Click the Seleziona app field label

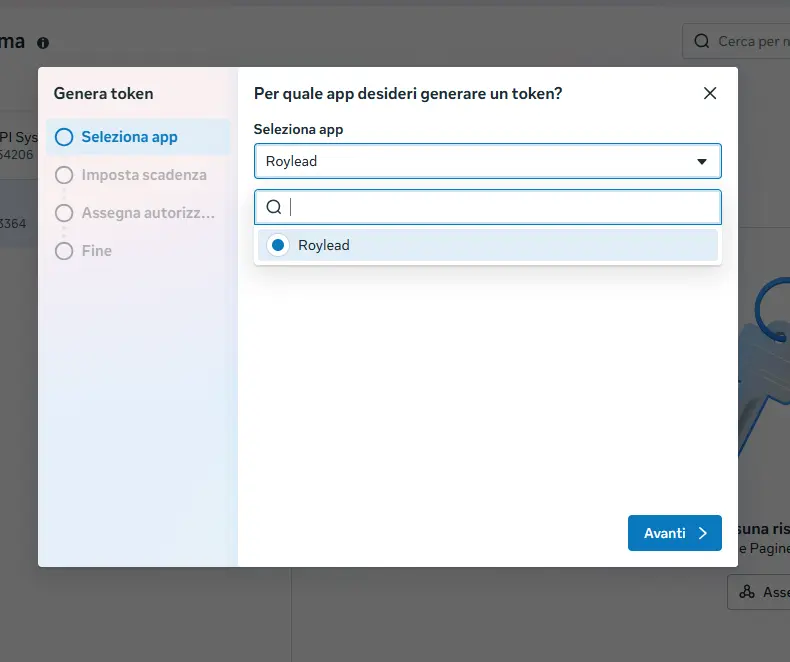click(298, 129)
